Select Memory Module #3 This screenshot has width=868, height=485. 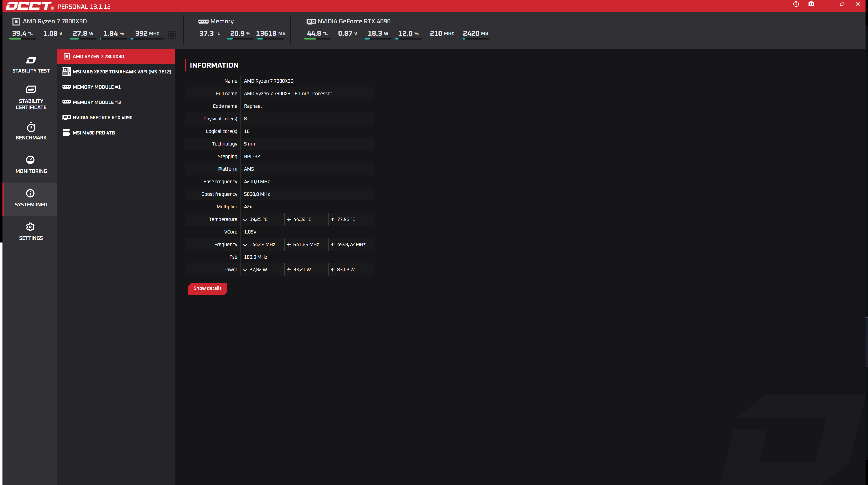116,102
